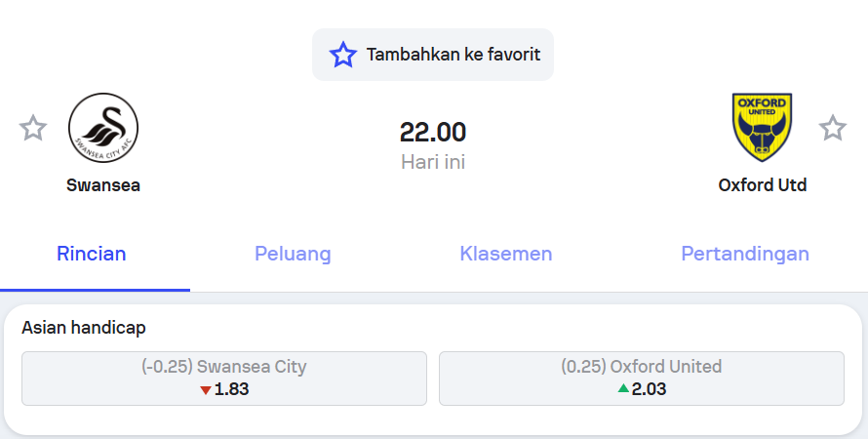This screenshot has height=439, width=868.
Task: Click the Swansea team name
Action: coord(103,185)
